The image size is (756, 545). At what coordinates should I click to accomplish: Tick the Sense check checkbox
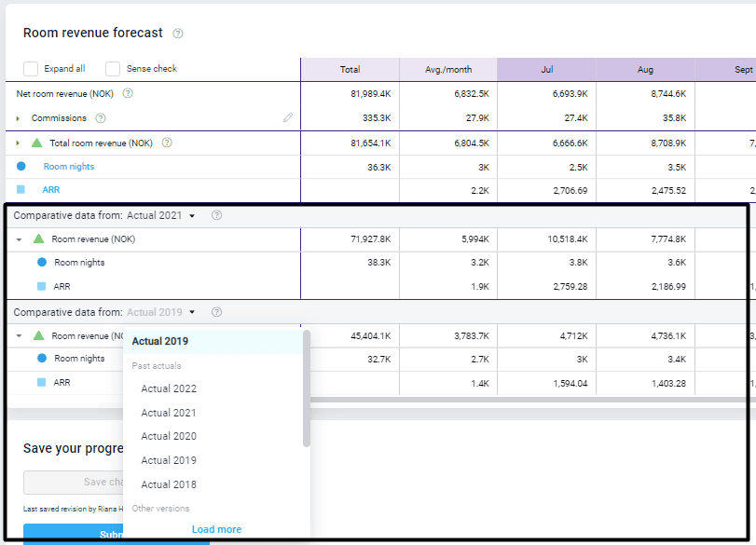(113, 69)
